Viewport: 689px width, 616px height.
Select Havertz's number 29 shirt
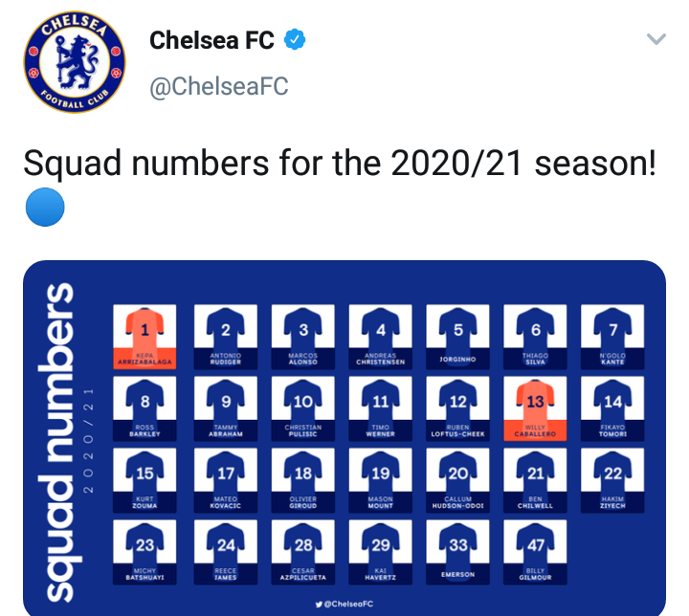click(381, 546)
